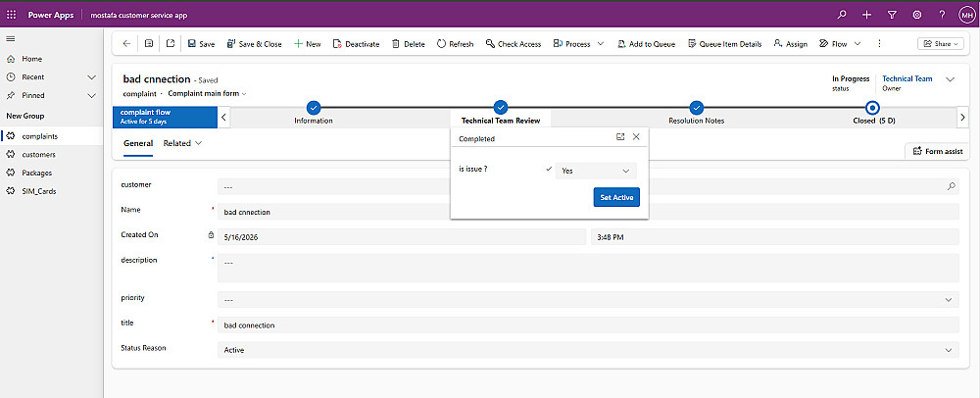Viewport: 980px width, 398px height.
Task: Open the 'is issue ?' Yes dropdown
Action: point(596,171)
